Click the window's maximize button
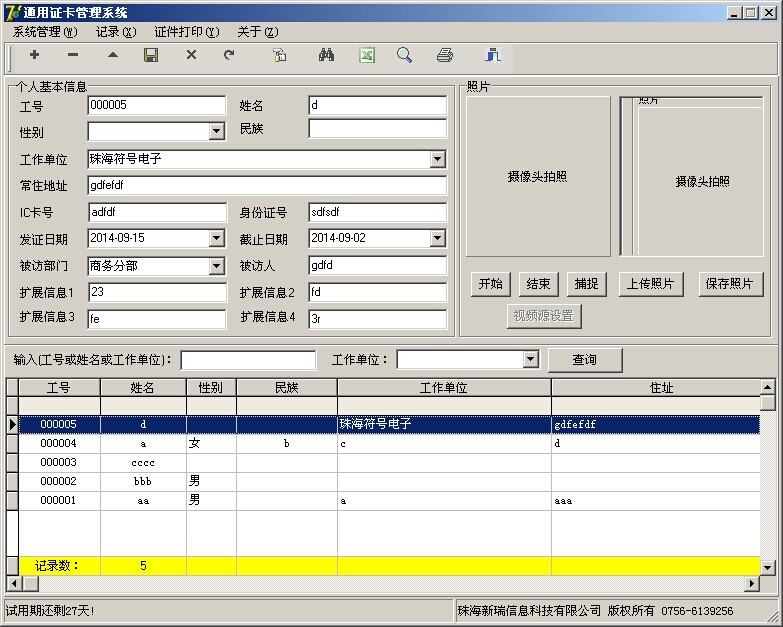Image resolution: width=783 pixels, height=627 pixels. click(751, 12)
